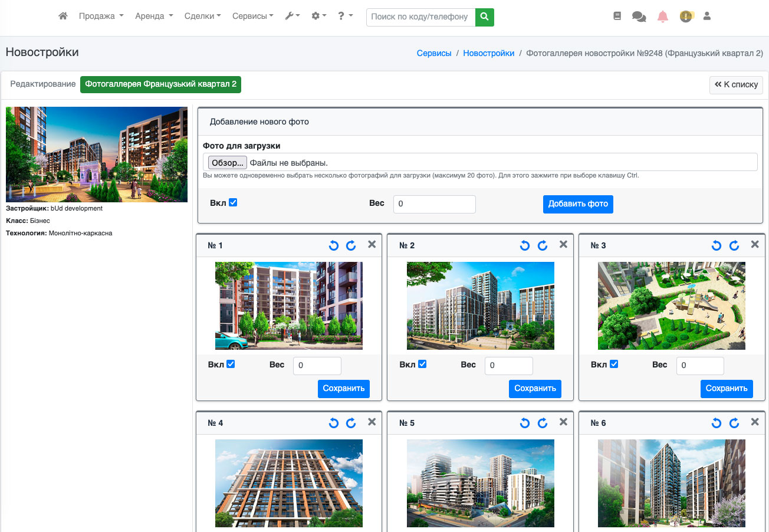Delete photo № 3 with X icon
769x532 pixels.
pyautogui.click(x=754, y=245)
